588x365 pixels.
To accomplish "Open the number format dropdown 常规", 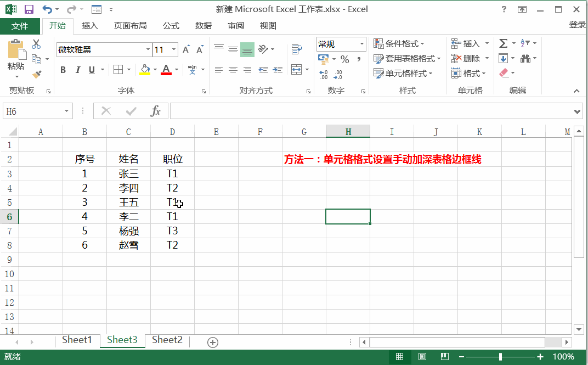I will [362, 44].
